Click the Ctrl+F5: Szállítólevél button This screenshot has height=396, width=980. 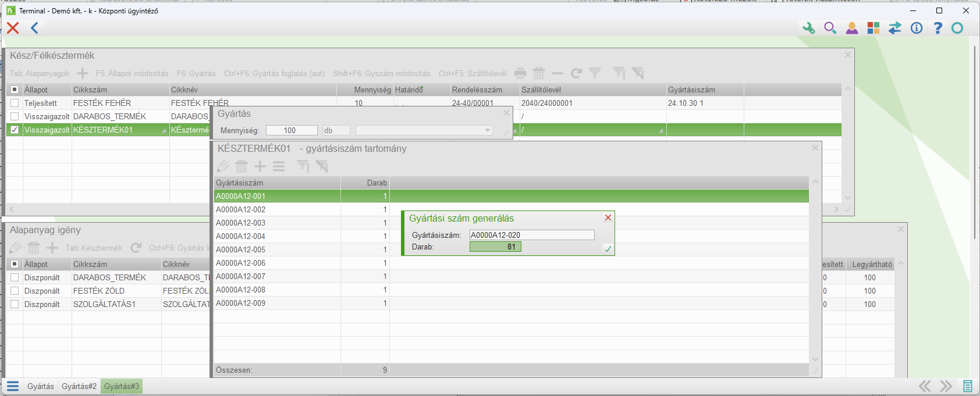click(473, 73)
